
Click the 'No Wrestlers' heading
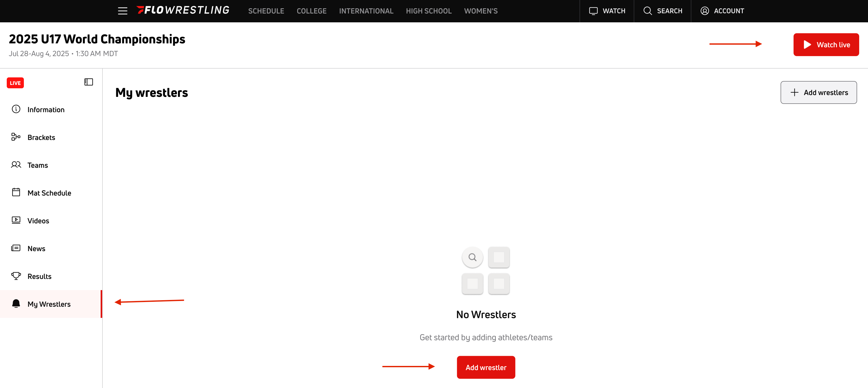[x=486, y=315]
